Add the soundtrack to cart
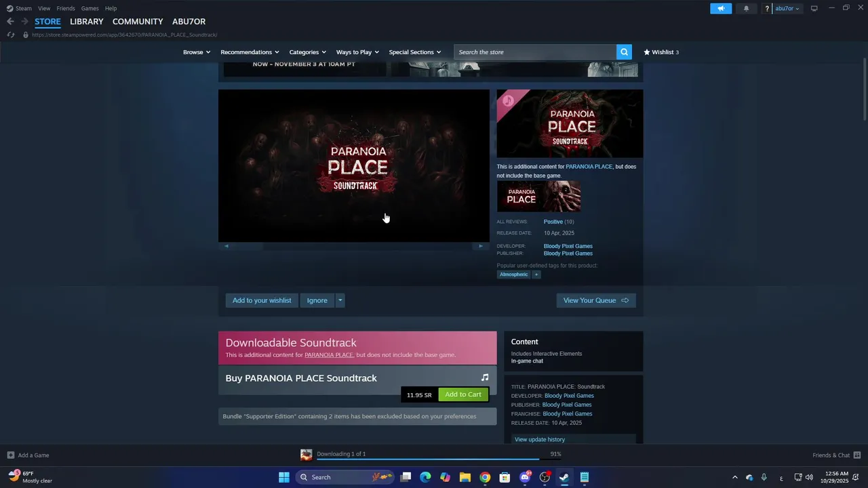The width and height of the screenshot is (868, 488). [x=463, y=394]
